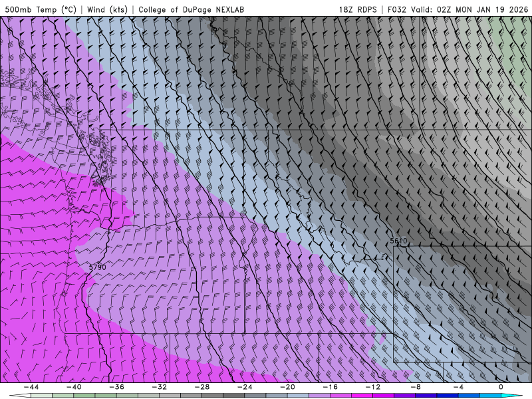This screenshot has width=532, height=399.
Task: Click the -16 colorbar tick label
Action: [x=331, y=387]
